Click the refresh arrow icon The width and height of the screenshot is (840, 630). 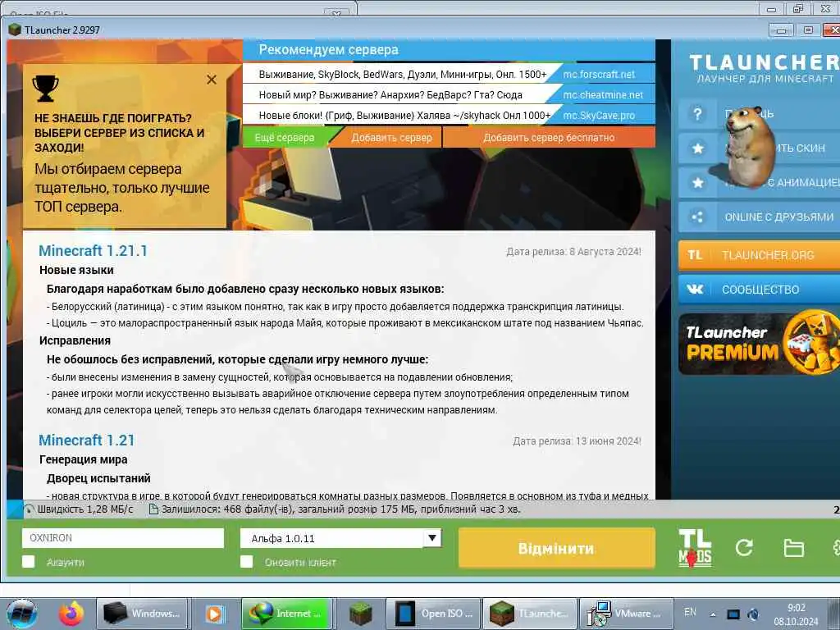(744, 547)
